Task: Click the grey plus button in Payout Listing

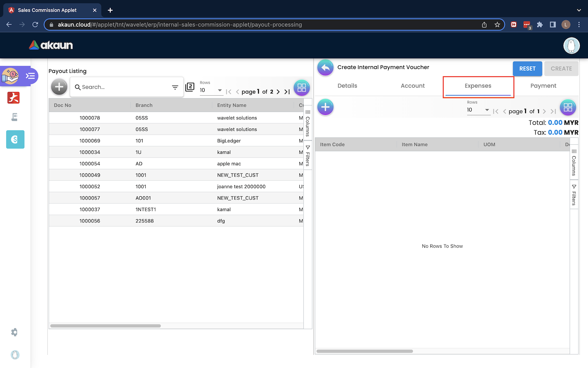Action: tap(59, 87)
